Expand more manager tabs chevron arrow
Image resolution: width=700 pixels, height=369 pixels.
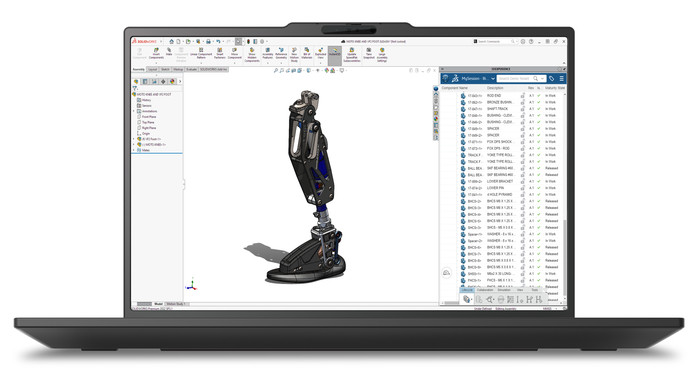click(180, 82)
